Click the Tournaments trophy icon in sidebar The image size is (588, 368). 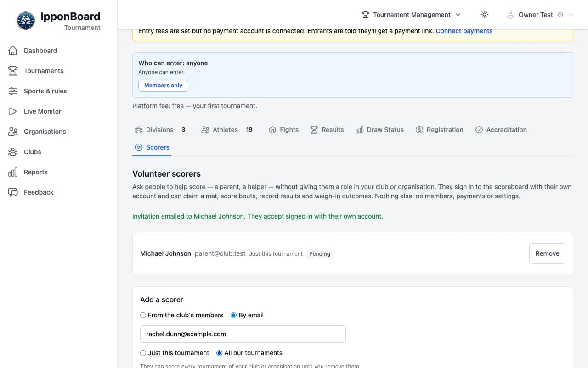coord(13,71)
